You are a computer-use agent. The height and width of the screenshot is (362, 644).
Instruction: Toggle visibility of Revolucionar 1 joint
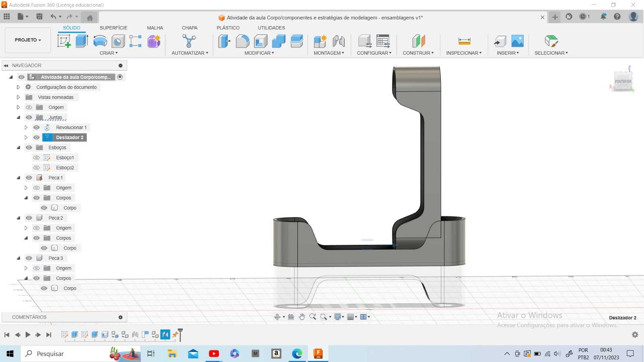click(37, 128)
